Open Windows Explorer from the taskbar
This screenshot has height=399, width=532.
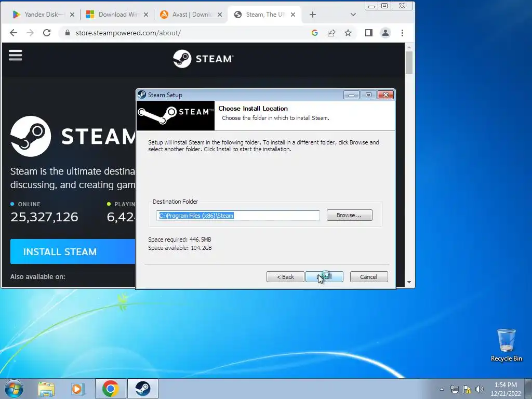tap(46, 389)
